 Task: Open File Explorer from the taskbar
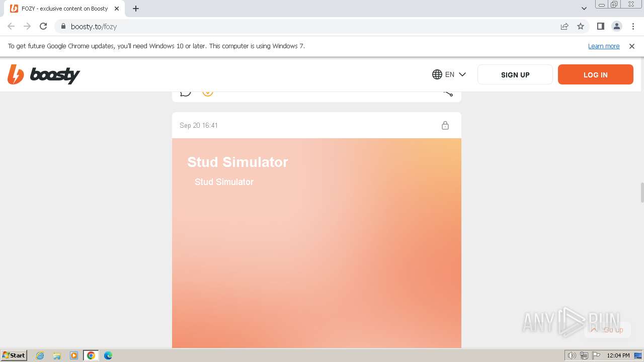point(57,355)
